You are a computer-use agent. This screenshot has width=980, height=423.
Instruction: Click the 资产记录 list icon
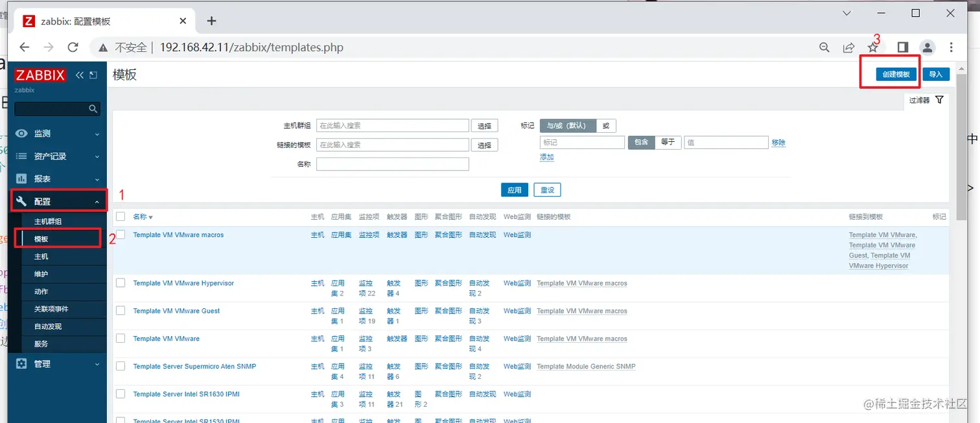click(21, 156)
